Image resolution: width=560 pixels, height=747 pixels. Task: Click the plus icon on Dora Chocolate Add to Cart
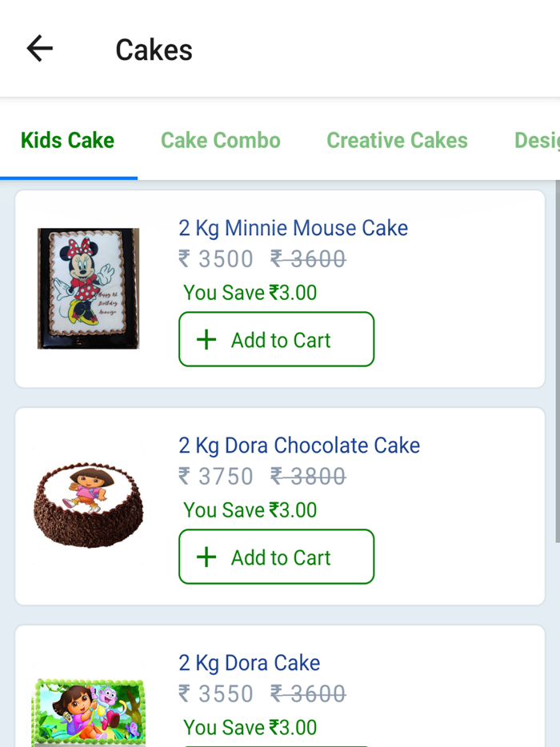[x=207, y=557]
